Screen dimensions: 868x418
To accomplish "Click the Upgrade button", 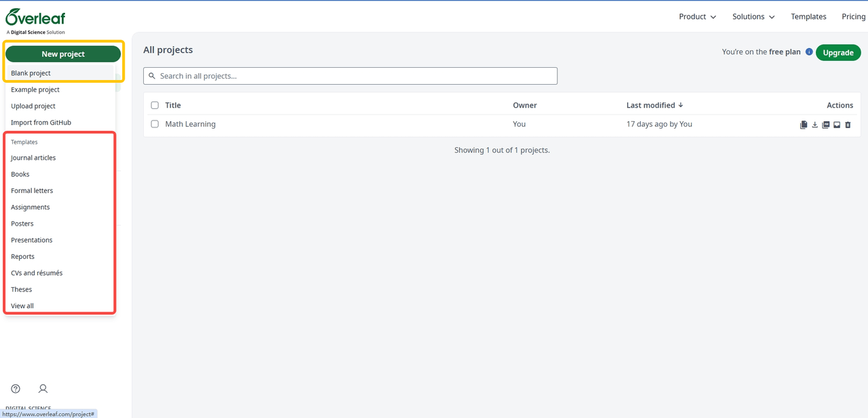I will (838, 52).
